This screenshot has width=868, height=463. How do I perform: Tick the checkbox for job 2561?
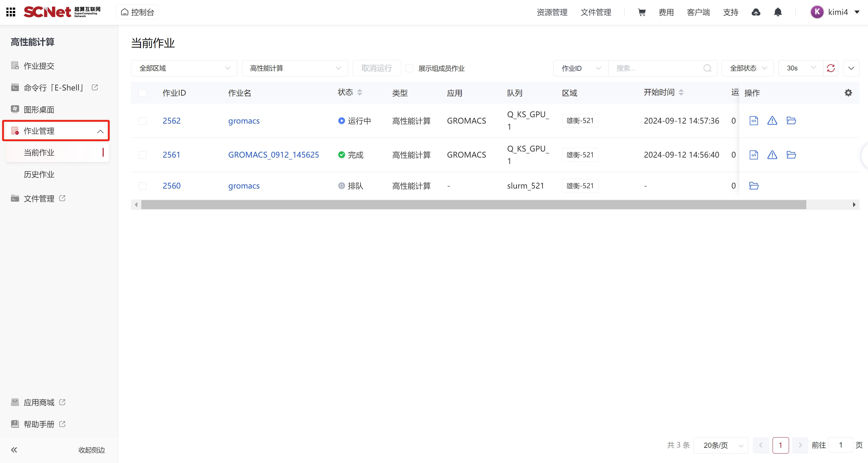tap(142, 155)
